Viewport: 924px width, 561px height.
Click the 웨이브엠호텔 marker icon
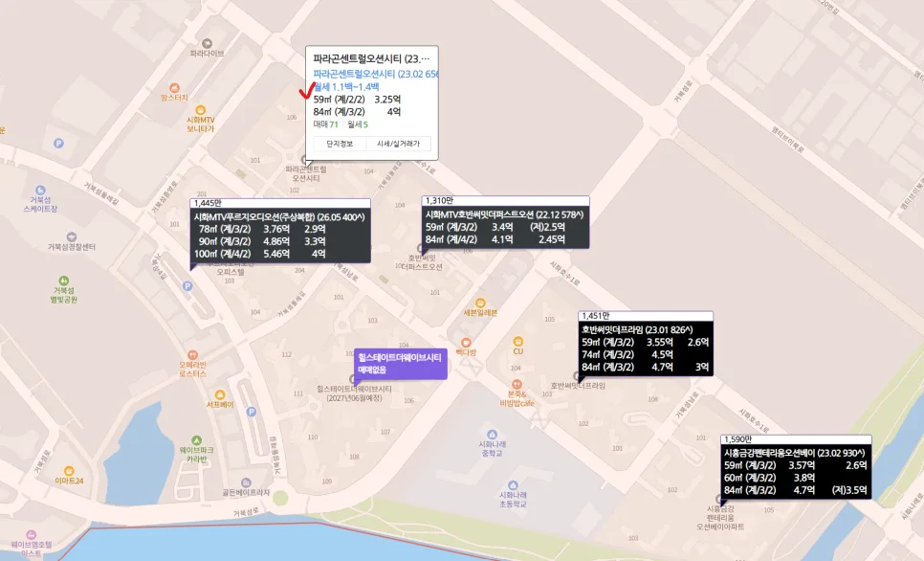point(32,535)
